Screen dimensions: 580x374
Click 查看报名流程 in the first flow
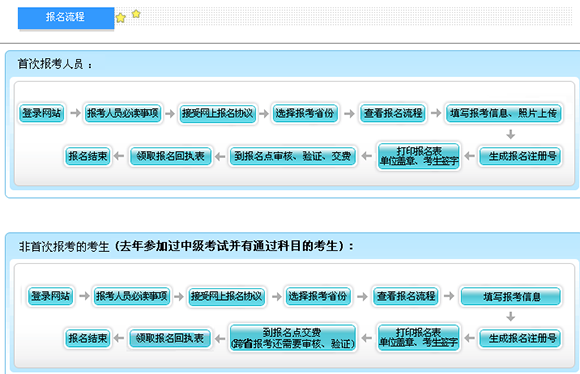[x=393, y=113]
